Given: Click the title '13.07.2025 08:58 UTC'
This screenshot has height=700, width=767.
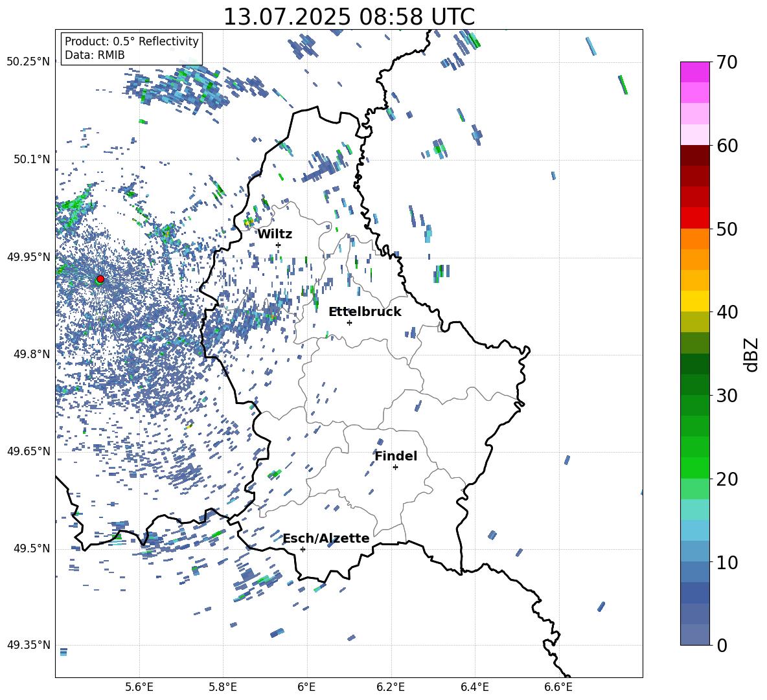Looking at the screenshot, I should pyautogui.click(x=349, y=17).
